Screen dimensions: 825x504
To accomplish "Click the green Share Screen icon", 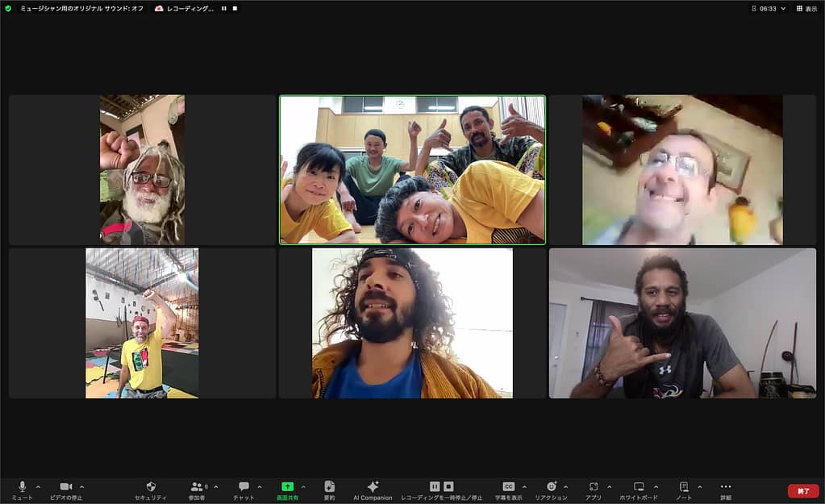I will click(x=287, y=486).
